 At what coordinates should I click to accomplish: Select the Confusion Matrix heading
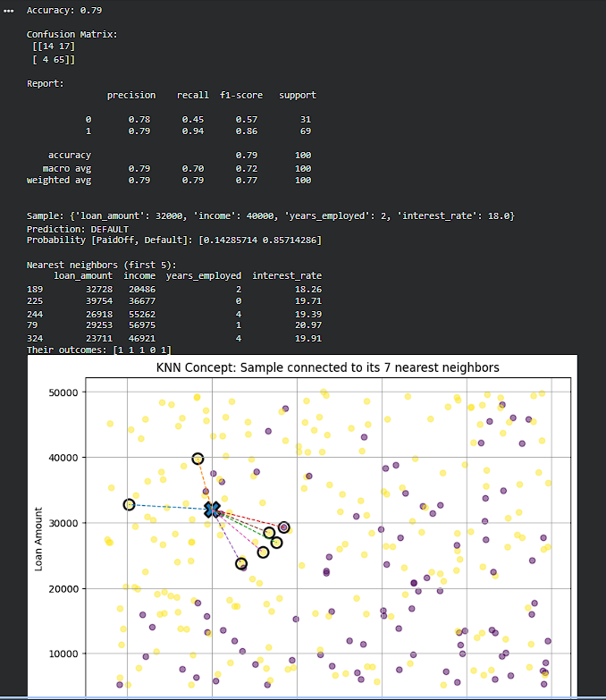pyautogui.click(x=72, y=34)
